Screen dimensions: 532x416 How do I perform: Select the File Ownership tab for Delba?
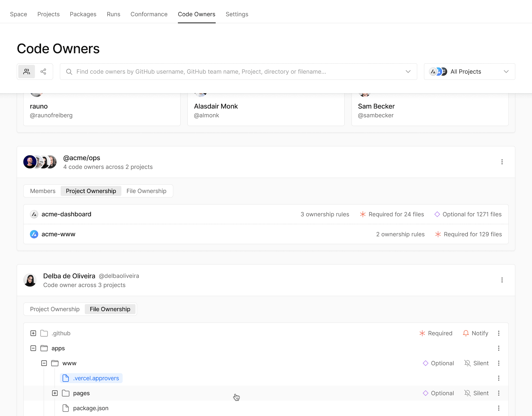pyautogui.click(x=110, y=309)
